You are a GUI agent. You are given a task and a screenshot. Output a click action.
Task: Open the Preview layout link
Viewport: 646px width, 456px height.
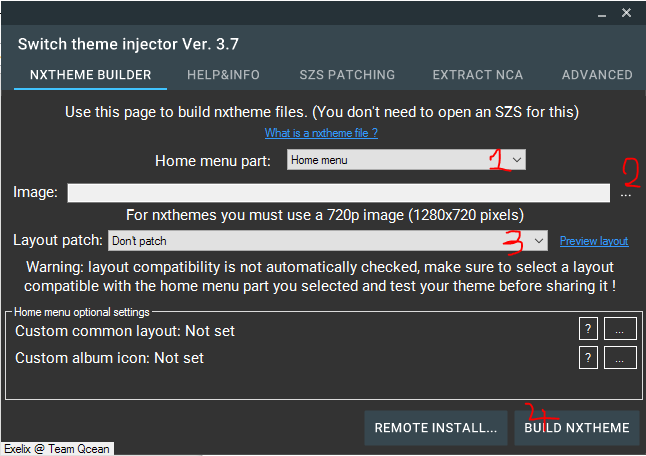coord(594,241)
